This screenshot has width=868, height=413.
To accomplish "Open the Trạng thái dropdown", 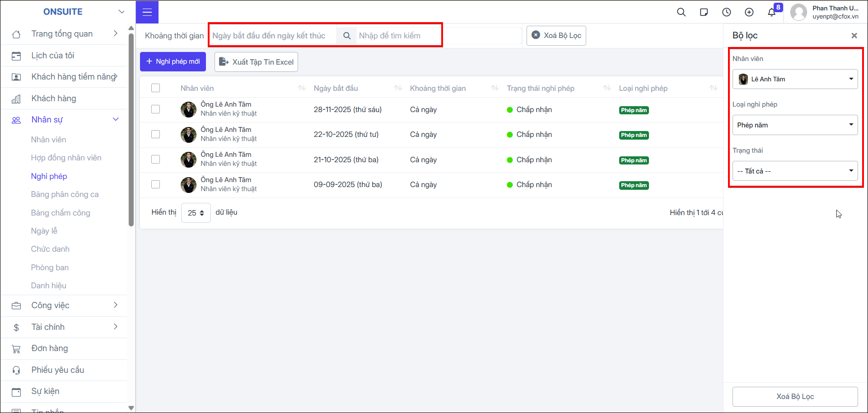I will tap(795, 171).
